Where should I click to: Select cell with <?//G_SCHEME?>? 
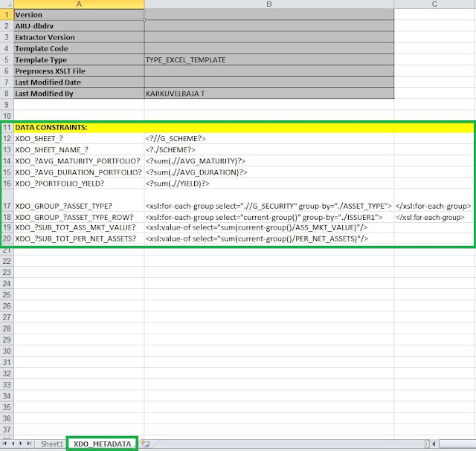[269, 139]
